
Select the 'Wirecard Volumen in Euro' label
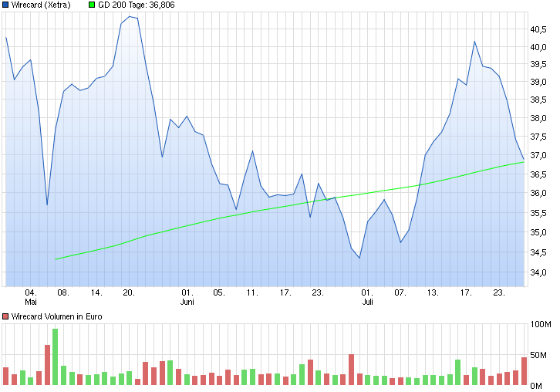click(56, 316)
